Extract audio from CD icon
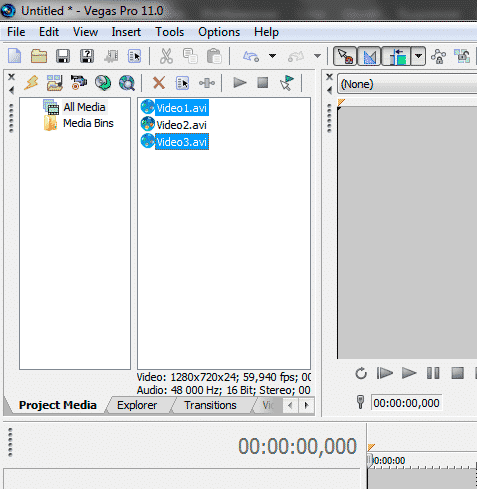 (x=103, y=83)
